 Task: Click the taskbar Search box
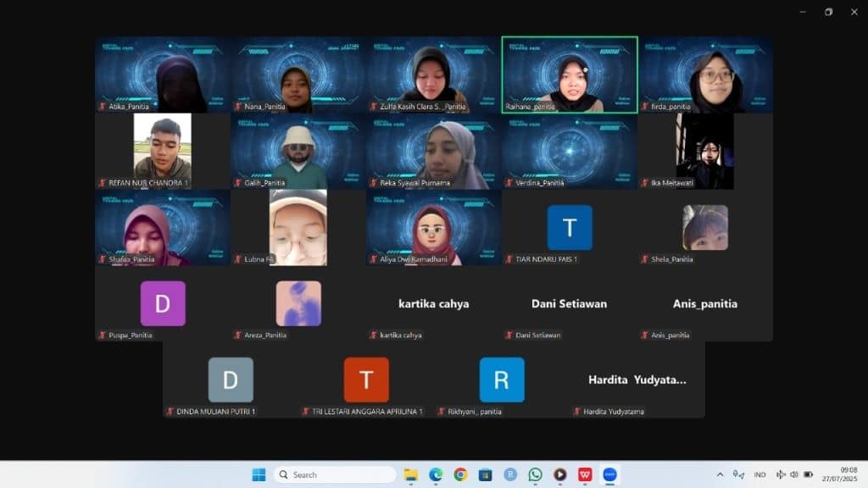[335, 474]
